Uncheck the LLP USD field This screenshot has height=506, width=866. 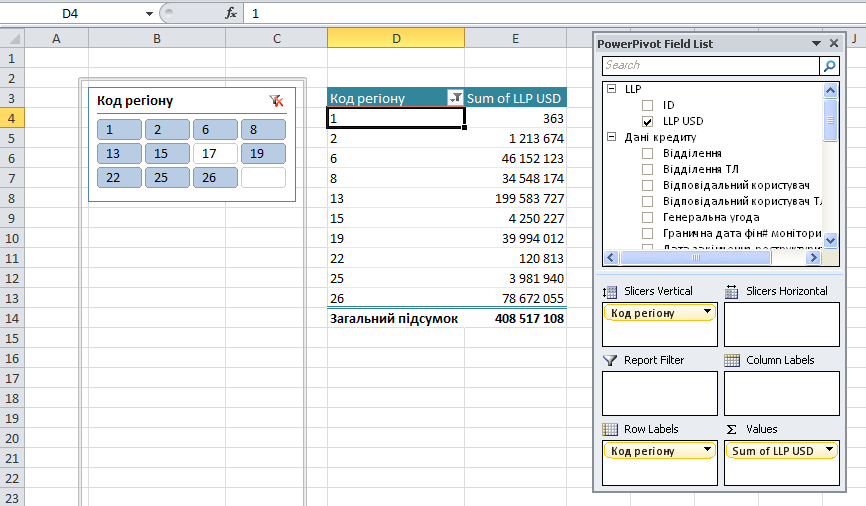[647, 121]
